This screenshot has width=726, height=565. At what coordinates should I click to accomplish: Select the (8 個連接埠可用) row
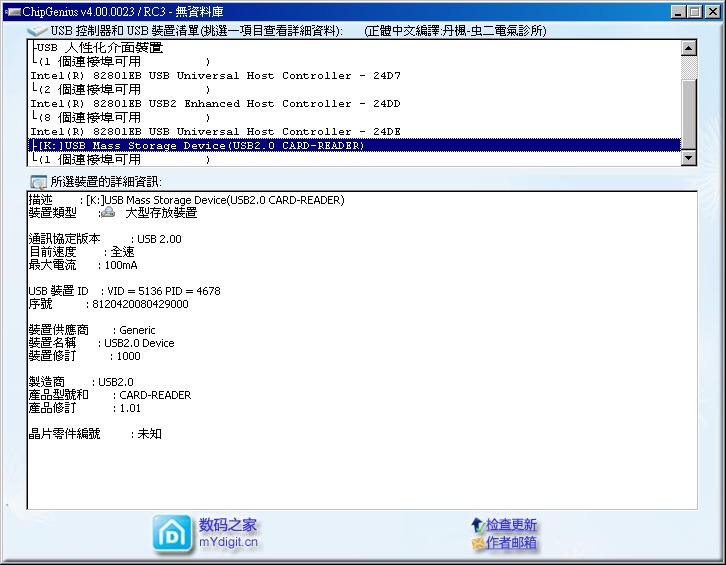tap(355, 117)
